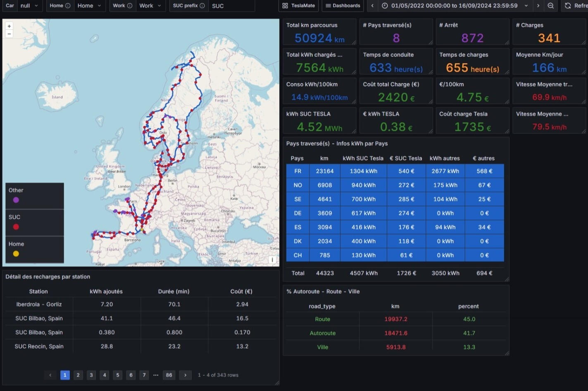Click the Ville road type cell
The image size is (588, 391).
323,347
